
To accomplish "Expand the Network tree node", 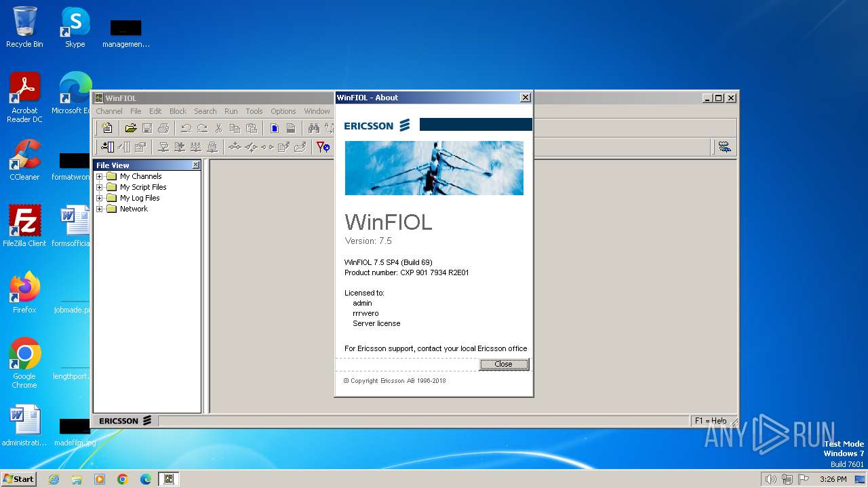I will pyautogui.click(x=99, y=209).
